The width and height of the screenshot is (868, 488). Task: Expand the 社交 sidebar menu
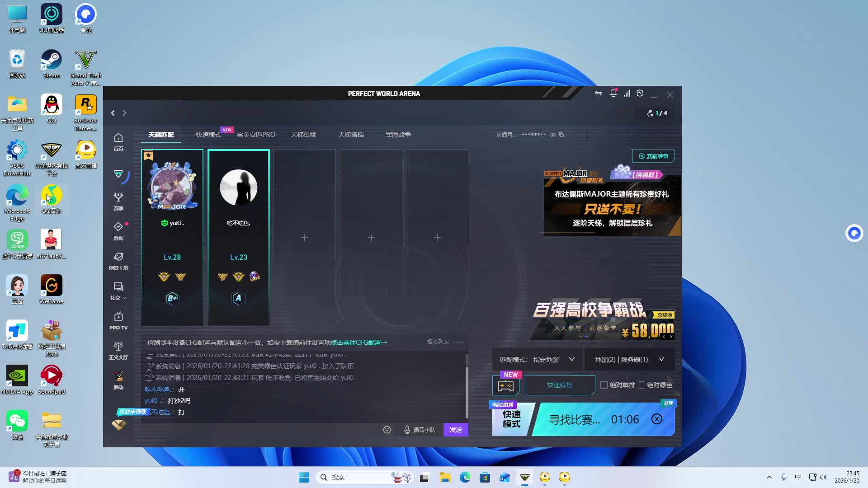[118, 291]
